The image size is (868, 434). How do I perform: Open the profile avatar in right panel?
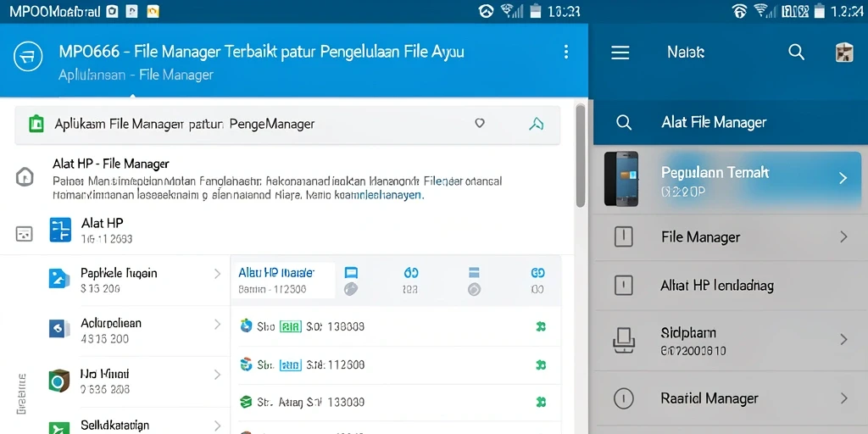(x=844, y=53)
